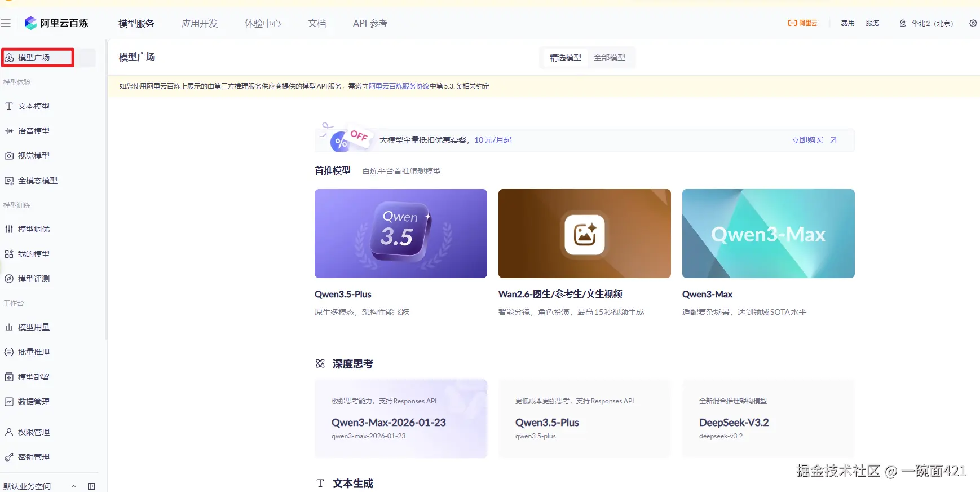Click the 语音模型 waveform icon
Screen dimensions: 980x492
point(9,131)
